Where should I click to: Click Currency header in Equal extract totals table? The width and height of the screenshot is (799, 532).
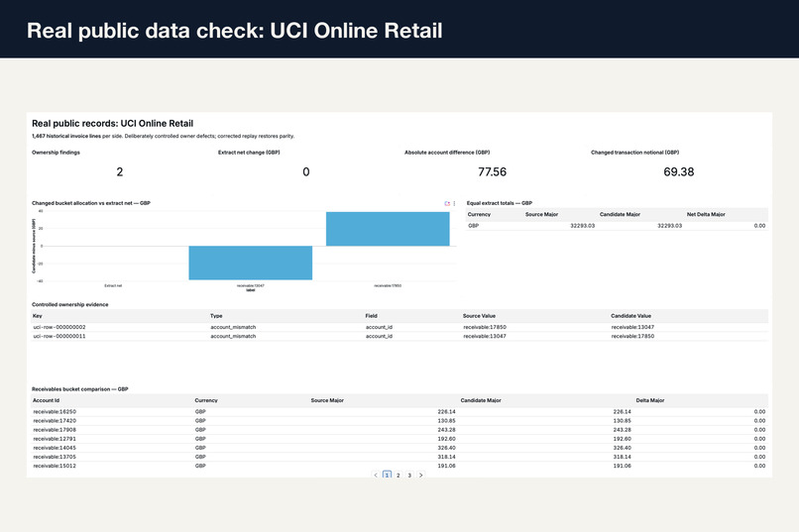pyautogui.click(x=479, y=214)
